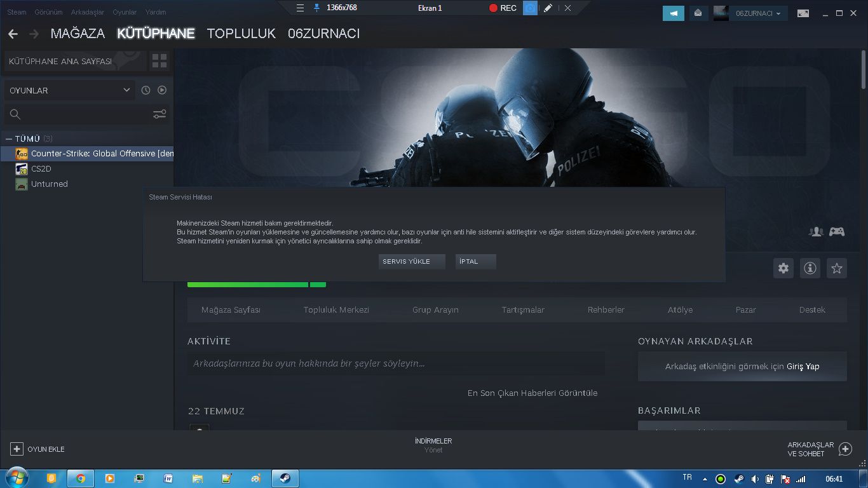Open game info icon
The height and width of the screenshot is (488, 868).
810,268
